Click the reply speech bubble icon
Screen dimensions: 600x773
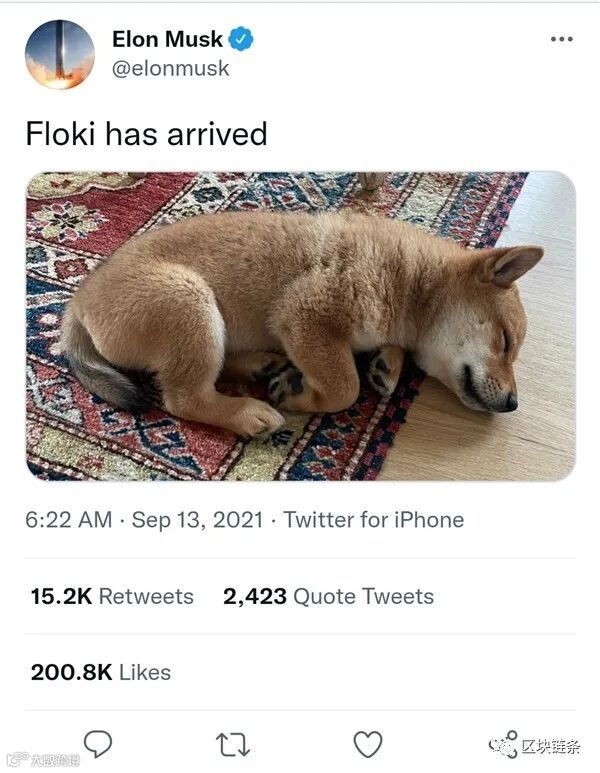(97, 743)
